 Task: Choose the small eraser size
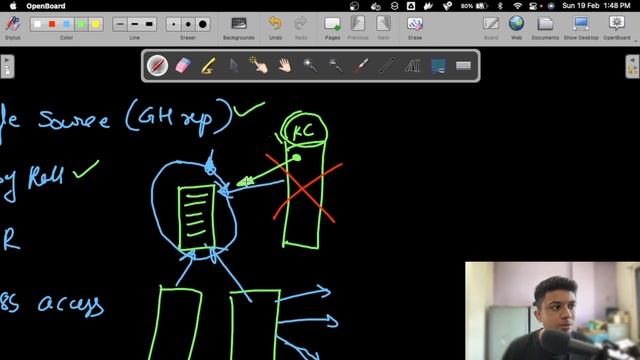click(x=173, y=24)
